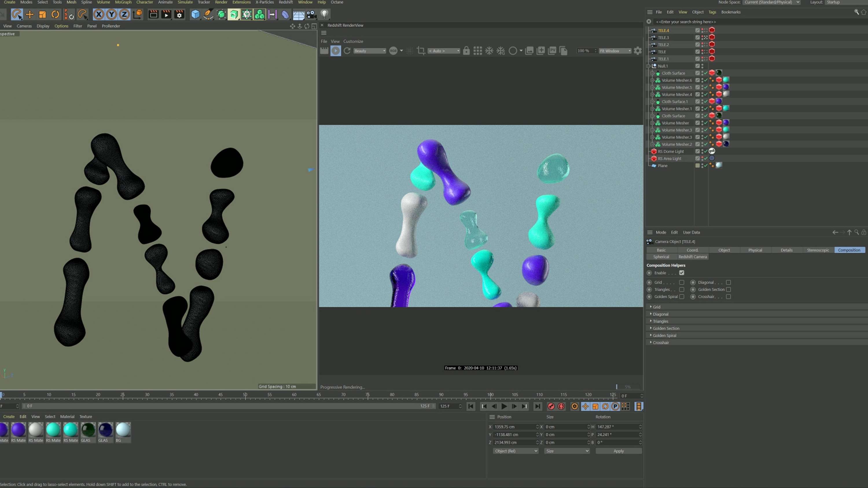Play the animation forwards
The width and height of the screenshot is (868, 488).
tap(504, 406)
